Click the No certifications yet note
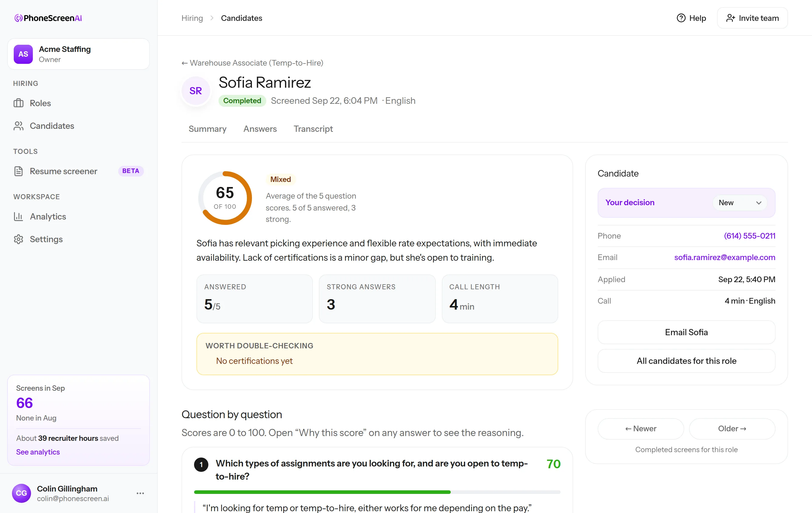The image size is (812, 513). coord(254,361)
